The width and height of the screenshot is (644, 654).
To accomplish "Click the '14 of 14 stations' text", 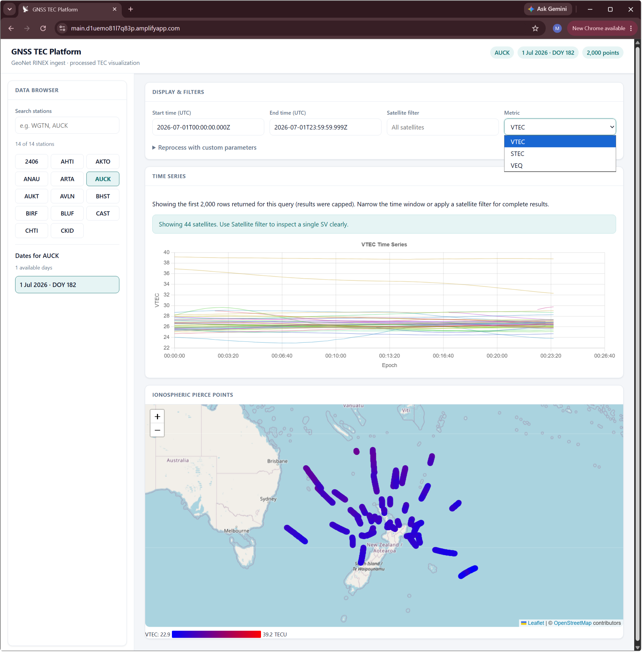I will pyautogui.click(x=35, y=144).
